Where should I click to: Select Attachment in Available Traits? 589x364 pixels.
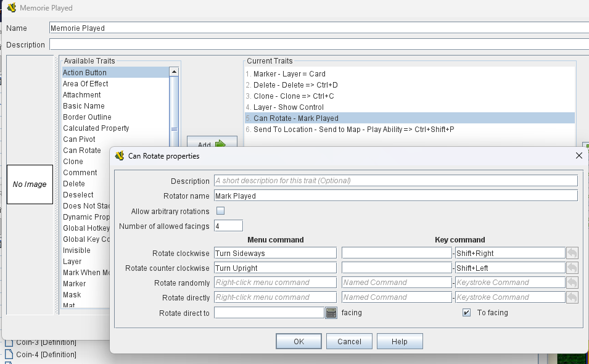(116, 94)
